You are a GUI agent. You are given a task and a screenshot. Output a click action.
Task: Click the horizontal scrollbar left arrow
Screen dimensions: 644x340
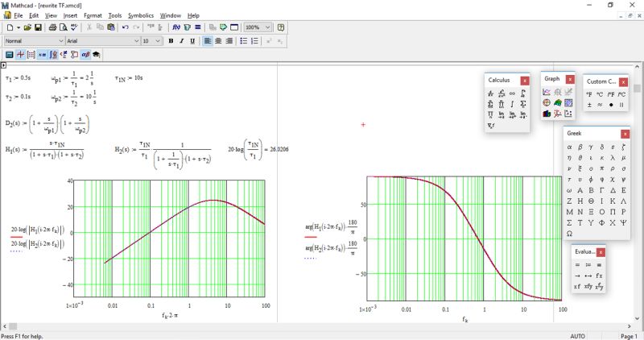pos(5,326)
